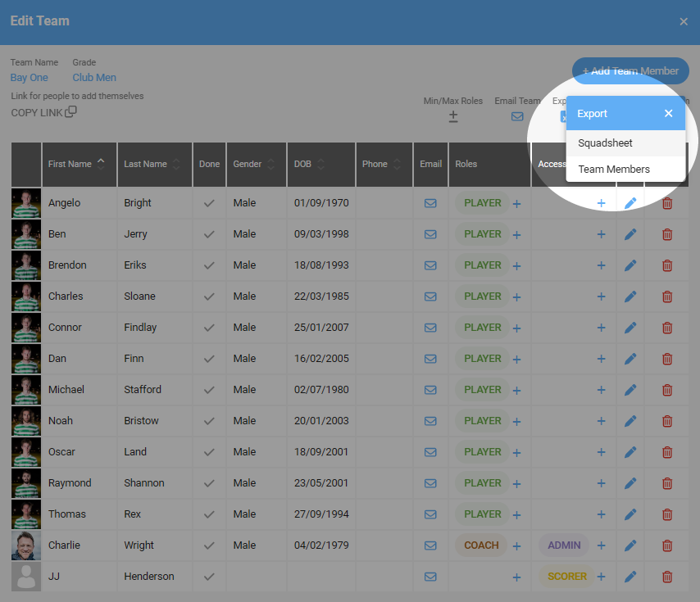
Task: Edit Thomas Rex with pencil icon
Action: (x=630, y=514)
